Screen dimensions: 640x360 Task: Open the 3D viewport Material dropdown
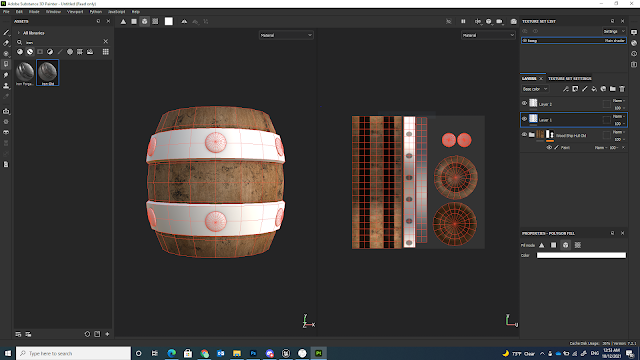286,35
